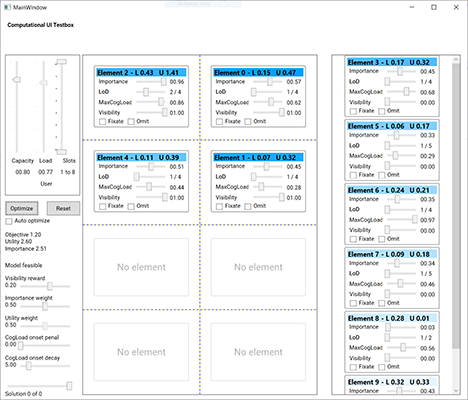Click Element 4 LoD slider
This screenshot has height=400, width=468.
pos(150,177)
